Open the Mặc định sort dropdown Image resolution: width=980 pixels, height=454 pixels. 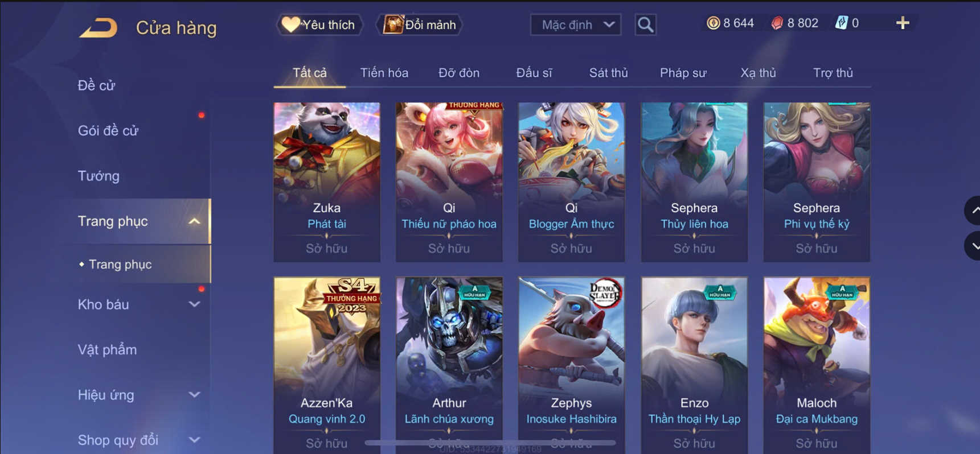coord(576,24)
